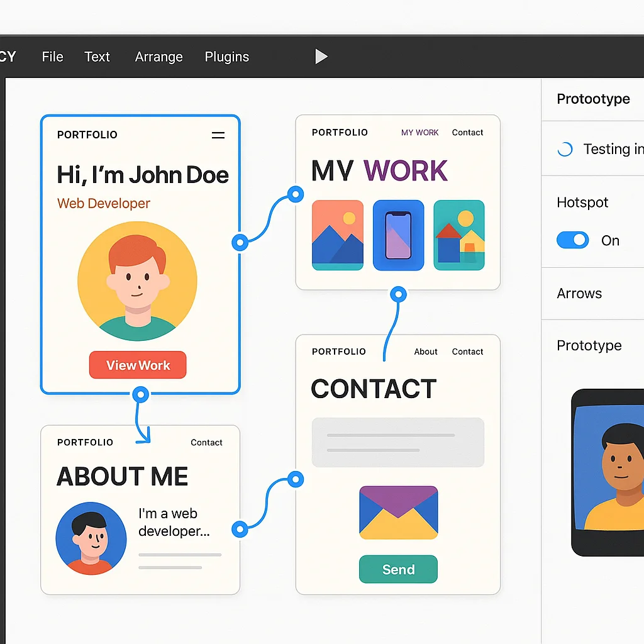Open the Plugins menu
This screenshot has height=644, width=644.
(226, 57)
